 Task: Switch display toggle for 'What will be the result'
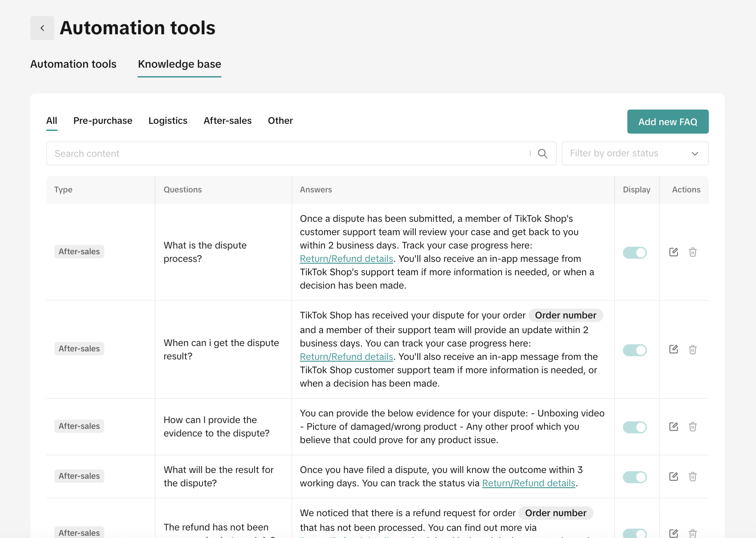[634, 477]
